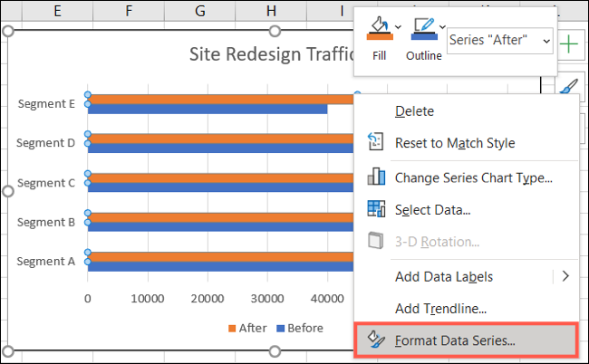Click the top-middle chart resize handle
Viewport: 589px width, 364px height.
click(x=275, y=31)
